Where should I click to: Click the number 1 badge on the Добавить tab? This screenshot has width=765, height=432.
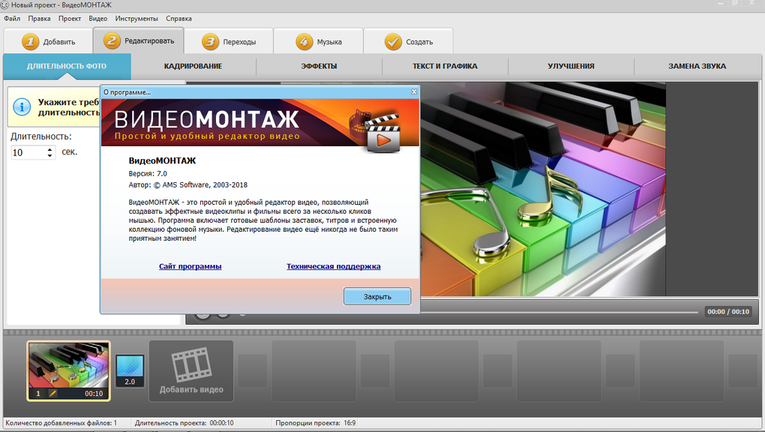coord(30,41)
